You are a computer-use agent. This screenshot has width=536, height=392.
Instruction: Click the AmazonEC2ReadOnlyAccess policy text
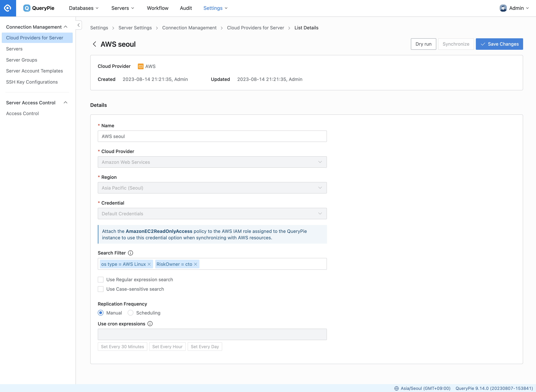[159, 231]
